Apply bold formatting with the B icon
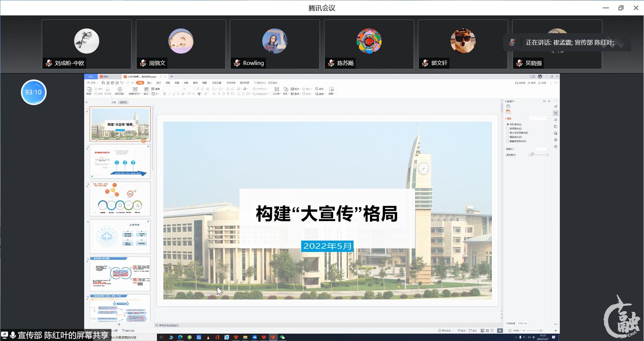 coord(165,94)
